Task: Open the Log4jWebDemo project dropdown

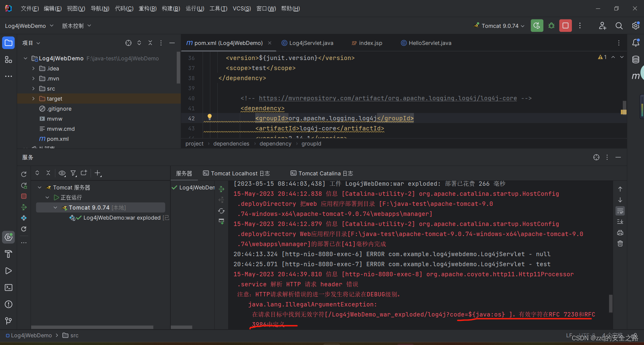Action: tap(29, 26)
